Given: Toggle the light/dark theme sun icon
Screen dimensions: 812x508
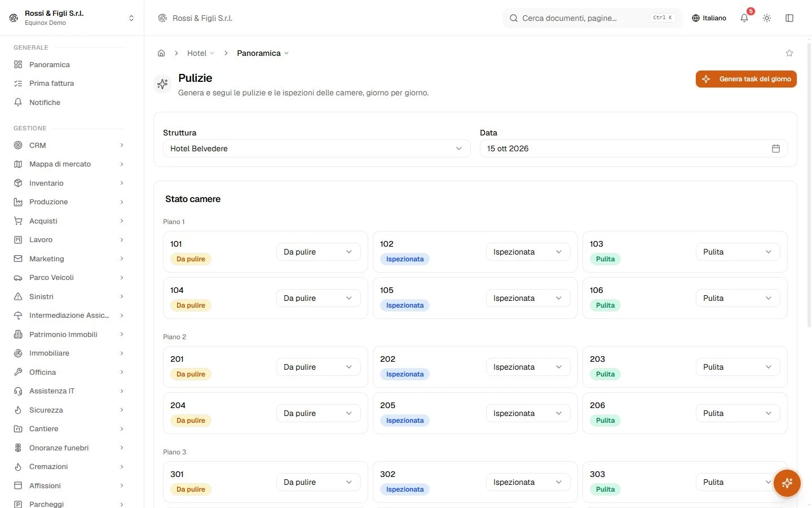Looking at the screenshot, I should pos(767,18).
